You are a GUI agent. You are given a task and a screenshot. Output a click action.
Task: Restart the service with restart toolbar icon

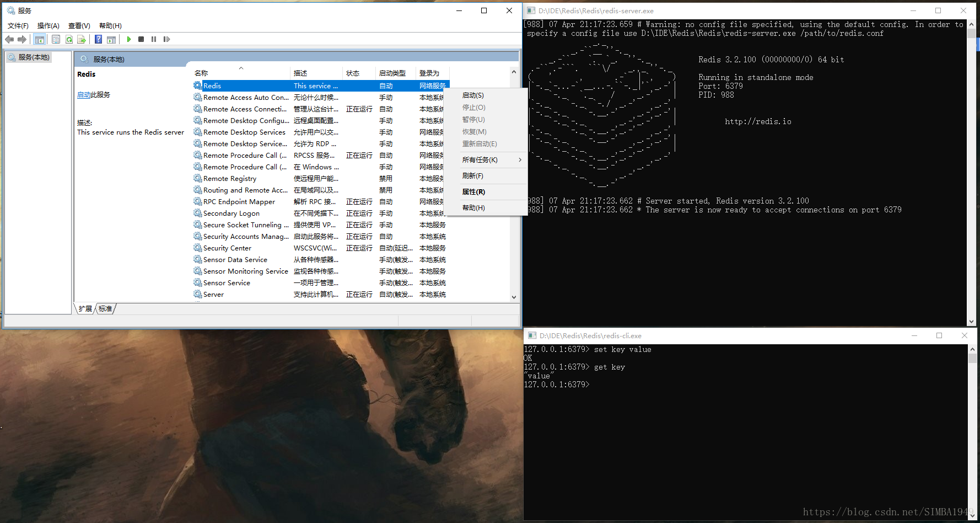click(x=166, y=39)
